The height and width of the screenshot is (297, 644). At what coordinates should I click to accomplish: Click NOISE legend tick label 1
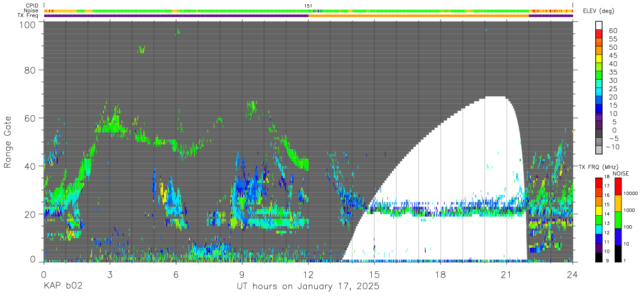coord(625,260)
